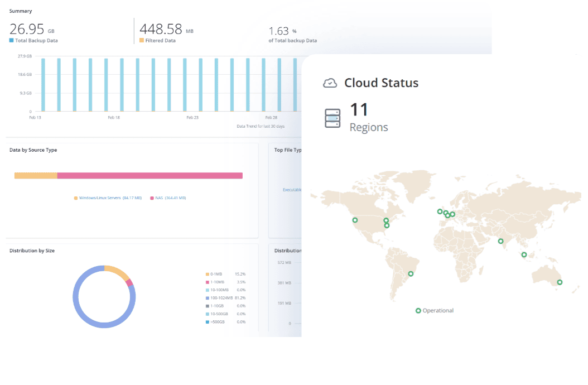Select the Brazil region marker on map

(x=411, y=274)
